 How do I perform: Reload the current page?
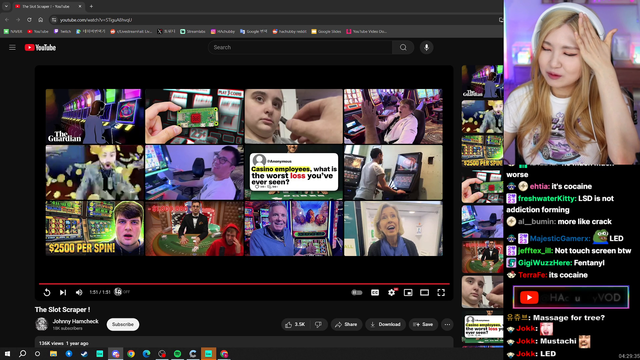[x=29, y=20]
